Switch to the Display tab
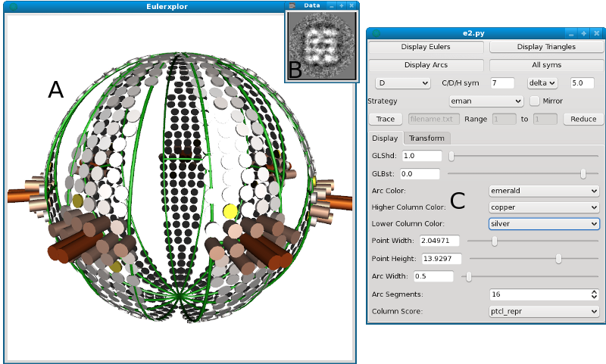This screenshot has height=364, width=606. (x=385, y=138)
